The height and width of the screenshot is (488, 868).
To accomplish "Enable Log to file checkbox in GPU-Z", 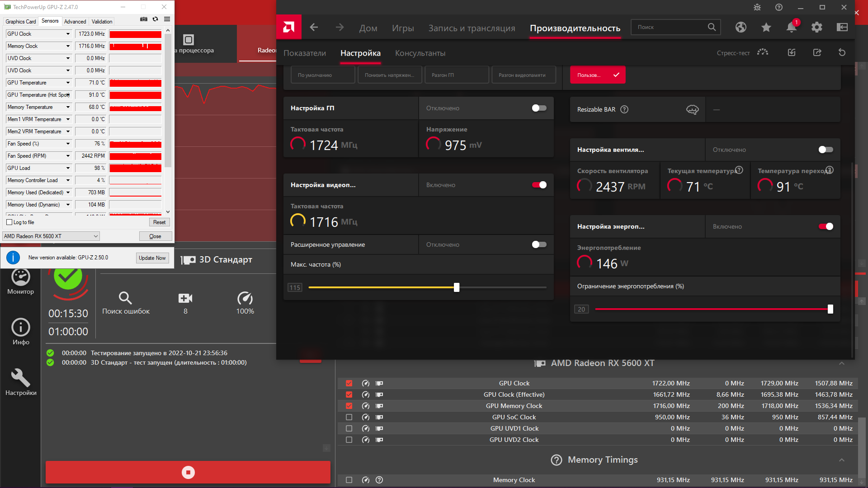I will [9, 222].
